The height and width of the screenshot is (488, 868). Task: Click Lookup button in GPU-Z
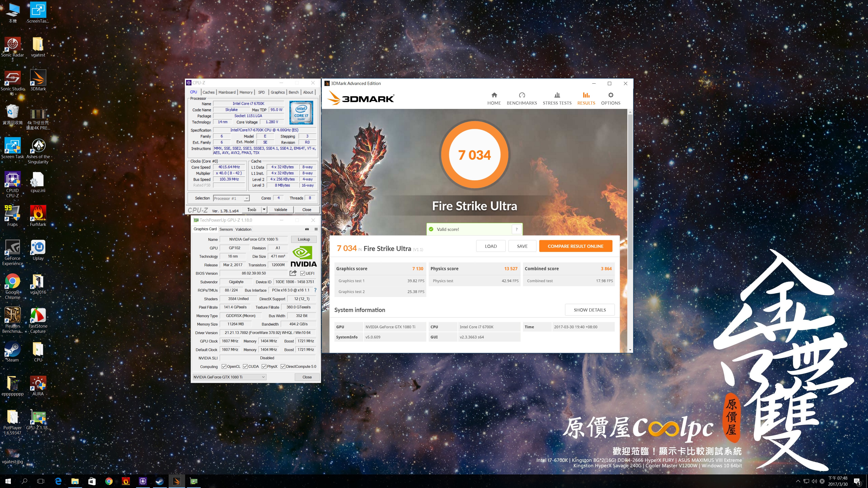(304, 239)
